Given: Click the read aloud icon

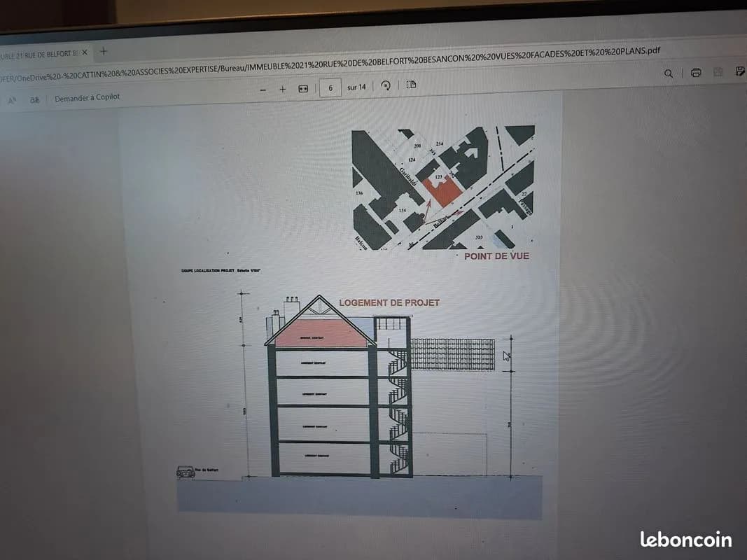Looking at the screenshot, I should pyautogui.click(x=12, y=101).
